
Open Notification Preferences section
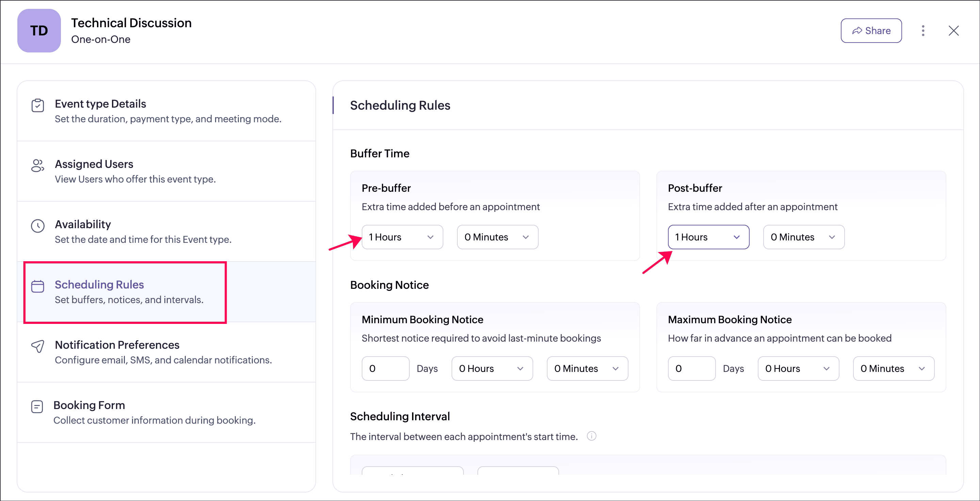166,352
